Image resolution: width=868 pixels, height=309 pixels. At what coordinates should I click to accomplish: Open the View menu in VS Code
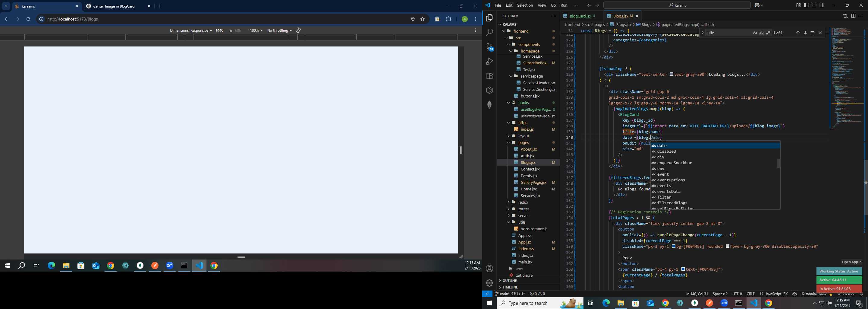pos(542,5)
